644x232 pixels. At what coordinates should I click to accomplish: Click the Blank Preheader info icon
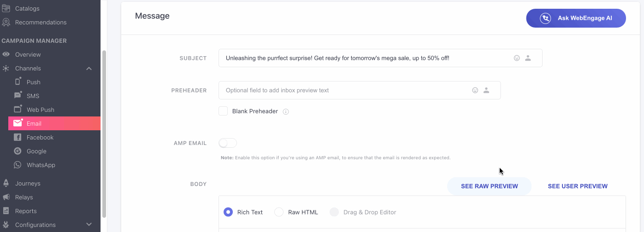coord(286,111)
